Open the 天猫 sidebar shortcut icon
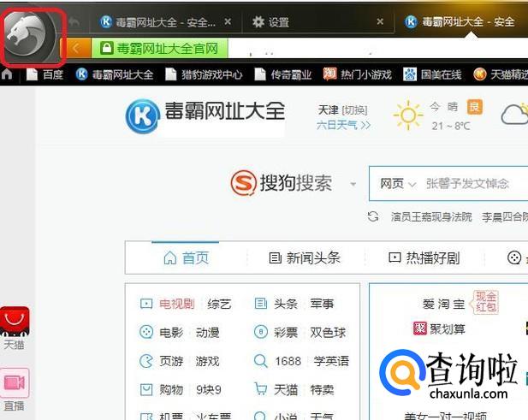Image resolution: width=528 pixels, height=420 pixels. pyautogui.click(x=15, y=322)
